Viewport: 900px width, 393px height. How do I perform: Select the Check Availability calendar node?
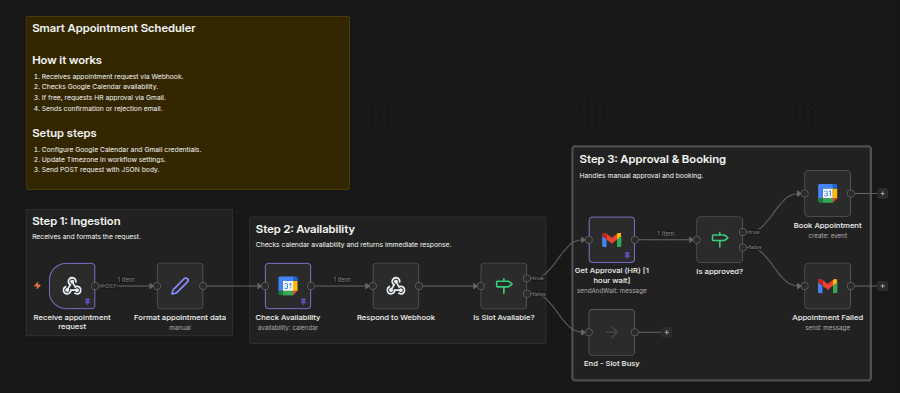288,286
